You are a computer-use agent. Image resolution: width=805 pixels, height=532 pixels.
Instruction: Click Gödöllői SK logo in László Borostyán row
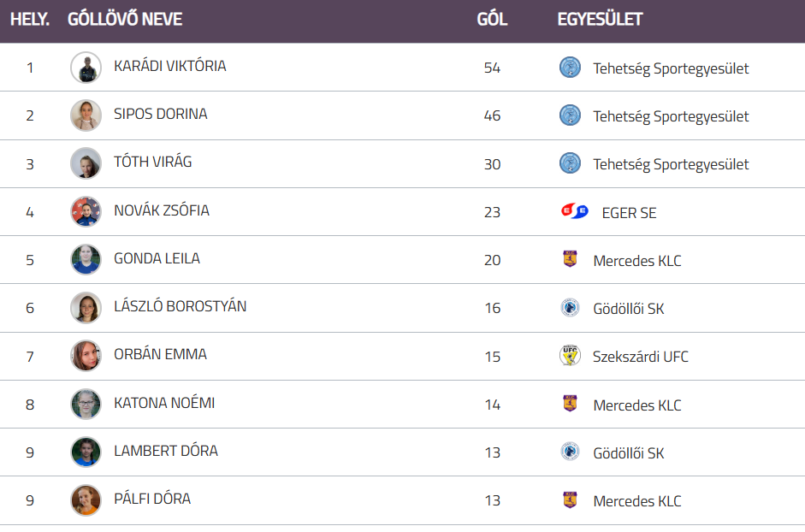point(570,308)
